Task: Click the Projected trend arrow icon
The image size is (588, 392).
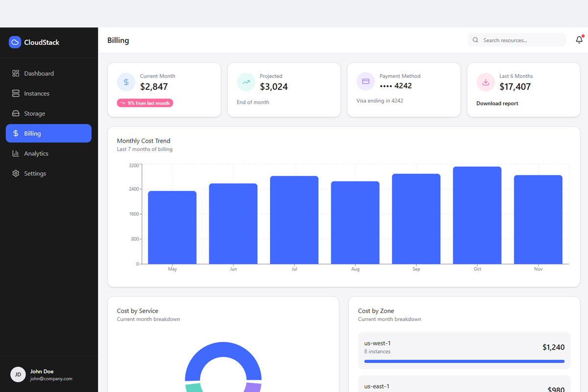Action: pyautogui.click(x=246, y=82)
